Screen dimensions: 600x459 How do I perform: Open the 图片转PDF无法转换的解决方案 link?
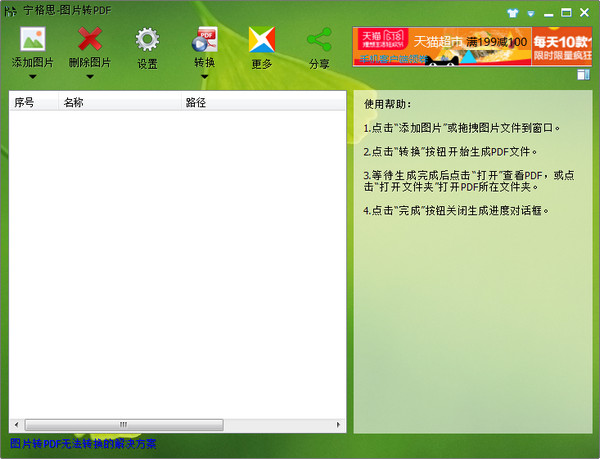pyautogui.click(x=83, y=444)
